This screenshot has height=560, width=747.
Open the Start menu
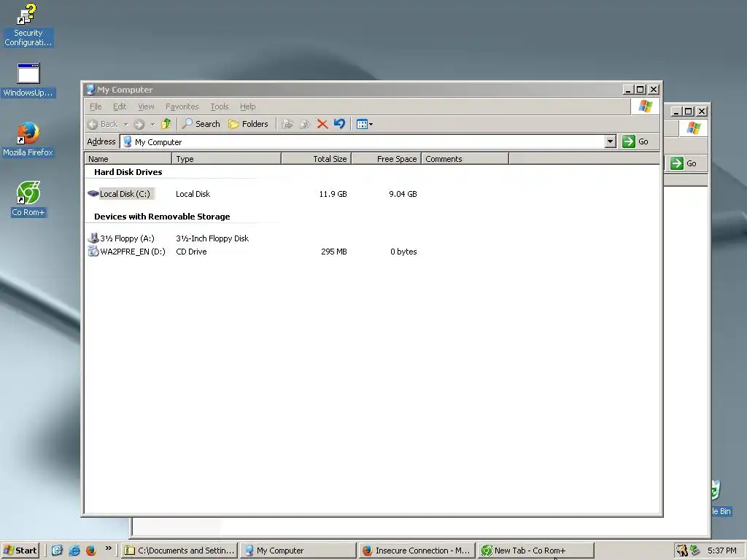pyautogui.click(x=20, y=551)
